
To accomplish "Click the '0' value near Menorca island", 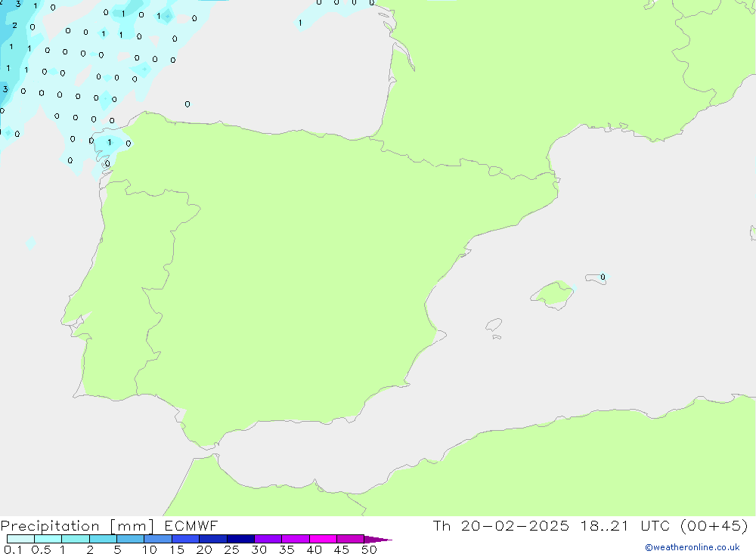I will coord(603,277).
